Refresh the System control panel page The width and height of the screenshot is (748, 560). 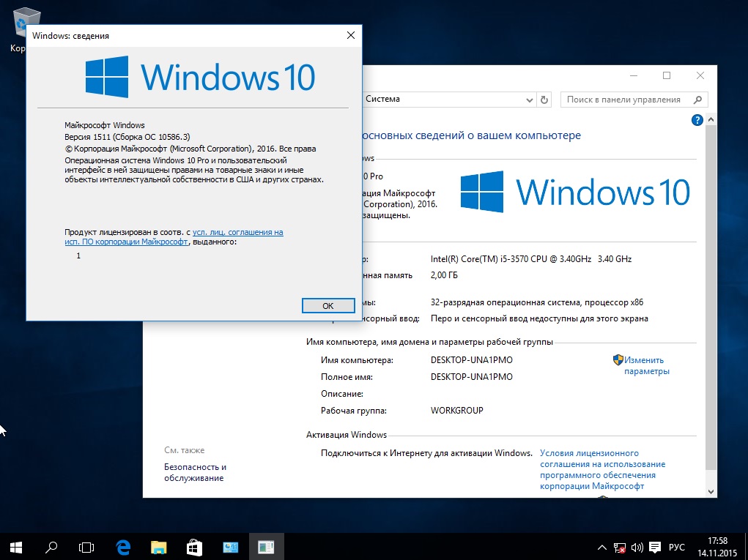click(x=544, y=100)
